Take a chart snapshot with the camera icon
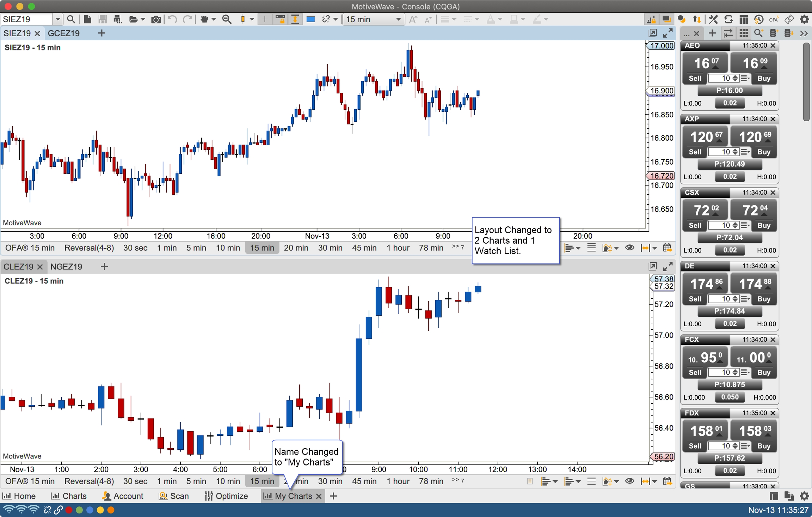812x517 pixels. click(x=155, y=19)
